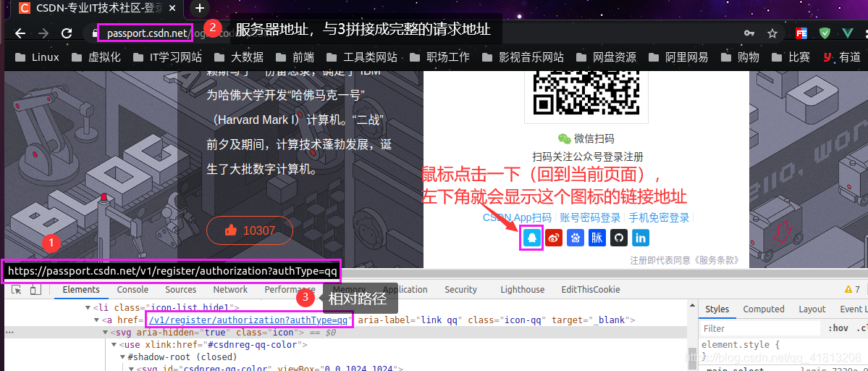Screen dimensions: 868x371
Task: Open the Linux bookmarks folder
Action: tap(37, 57)
